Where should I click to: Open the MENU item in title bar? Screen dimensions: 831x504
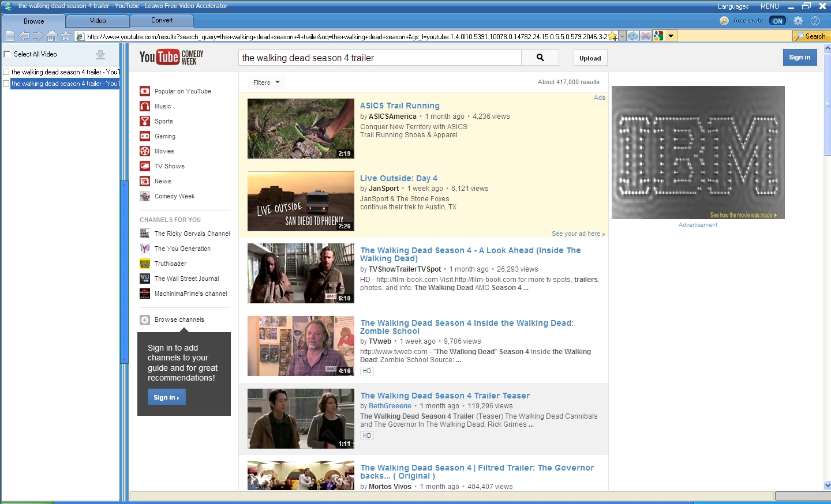pos(769,6)
